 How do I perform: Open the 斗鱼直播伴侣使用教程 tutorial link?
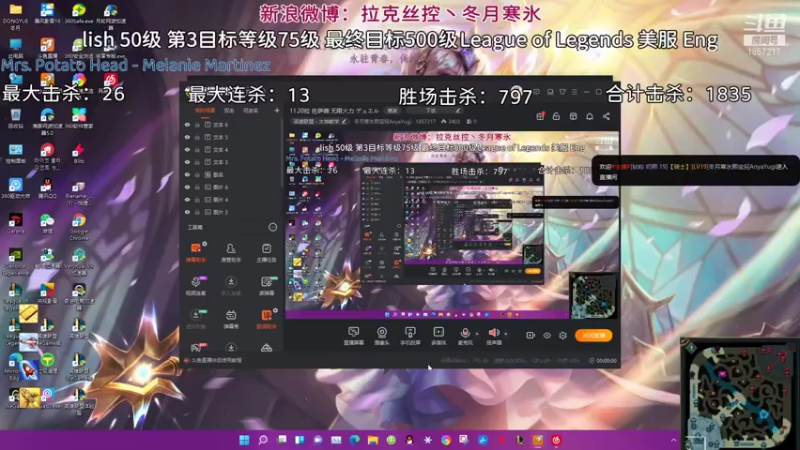216,360
